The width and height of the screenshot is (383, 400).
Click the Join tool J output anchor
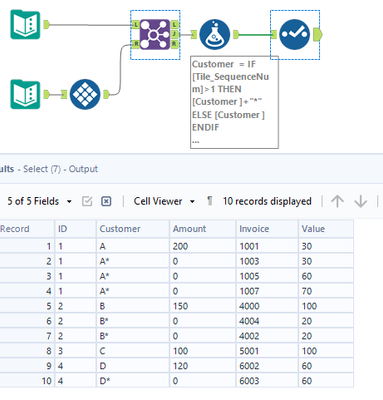point(175,34)
